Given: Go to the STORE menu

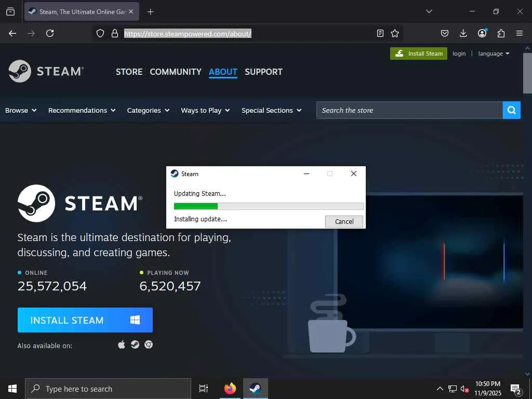Looking at the screenshot, I should (129, 72).
